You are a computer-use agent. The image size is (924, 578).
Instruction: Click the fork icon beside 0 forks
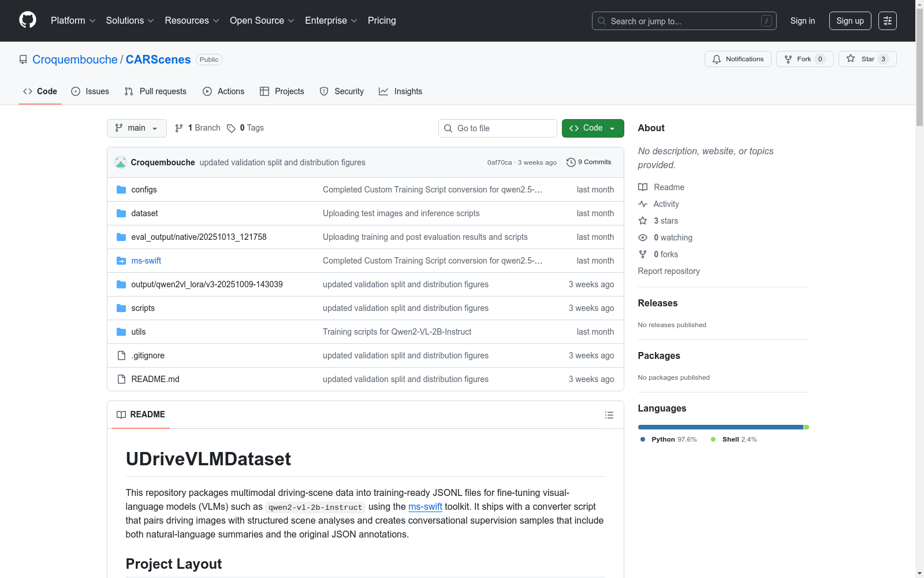point(643,254)
